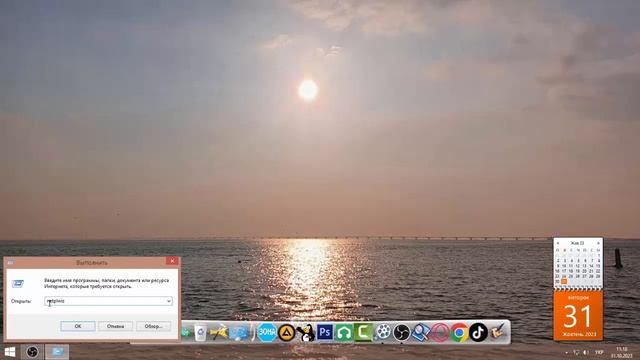Click Отмена to cancel the Run dialog
Viewport: 640px width, 360px height.
(115, 326)
